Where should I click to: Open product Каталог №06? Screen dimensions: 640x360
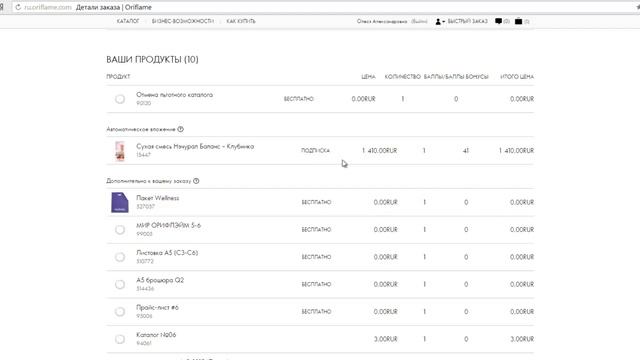pyautogui.click(x=156, y=335)
